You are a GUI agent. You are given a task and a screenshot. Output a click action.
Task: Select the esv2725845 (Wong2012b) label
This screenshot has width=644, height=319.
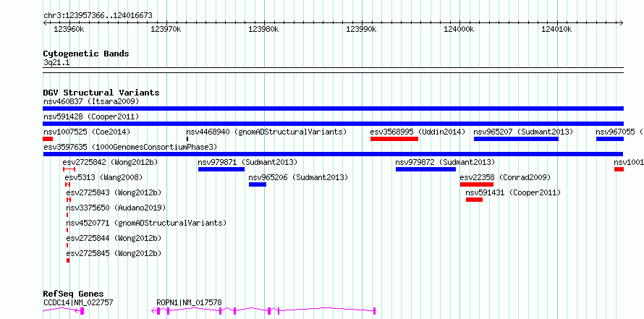click(x=114, y=253)
